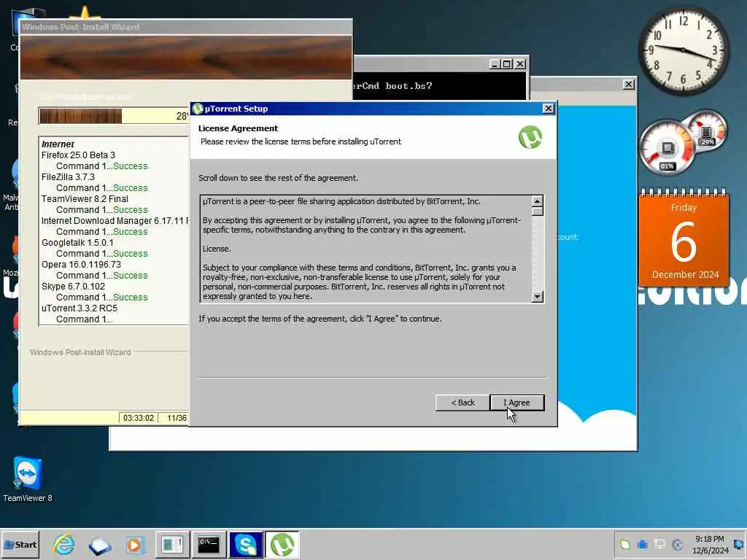Click the tray clock showing 9:18 PM
747x560 pixels.
710,545
